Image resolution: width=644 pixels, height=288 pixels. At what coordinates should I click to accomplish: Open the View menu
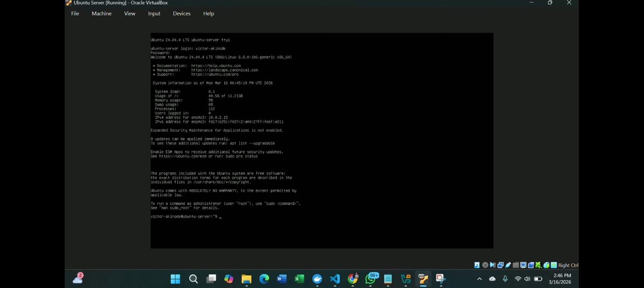click(x=130, y=13)
